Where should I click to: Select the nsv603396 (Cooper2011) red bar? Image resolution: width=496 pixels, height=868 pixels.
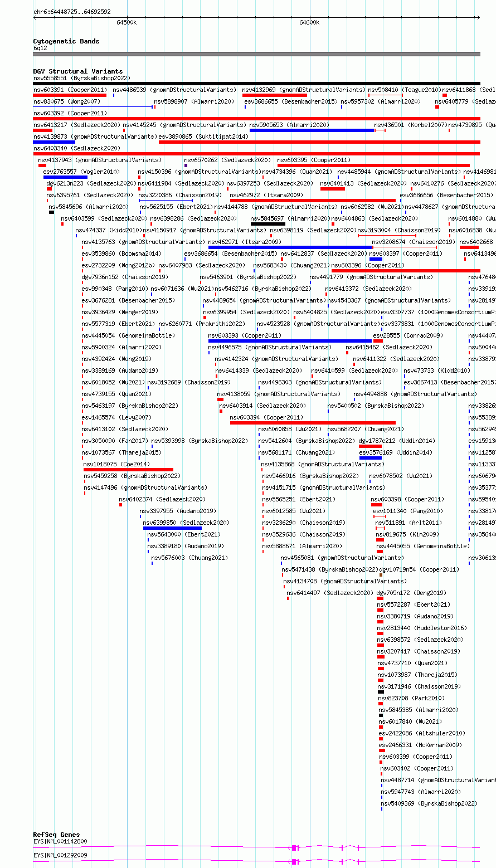[406, 271]
